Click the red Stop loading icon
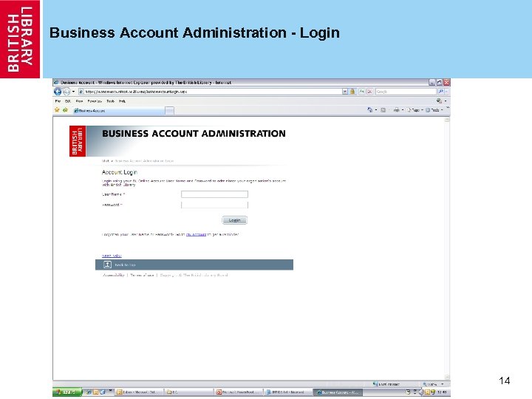This screenshot has width=532, height=399. pyautogui.click(x=370, y=92)
